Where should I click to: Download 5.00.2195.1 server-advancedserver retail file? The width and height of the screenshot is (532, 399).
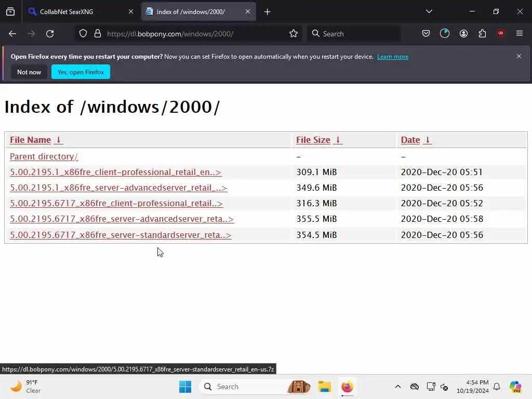[x=118, y=188]
